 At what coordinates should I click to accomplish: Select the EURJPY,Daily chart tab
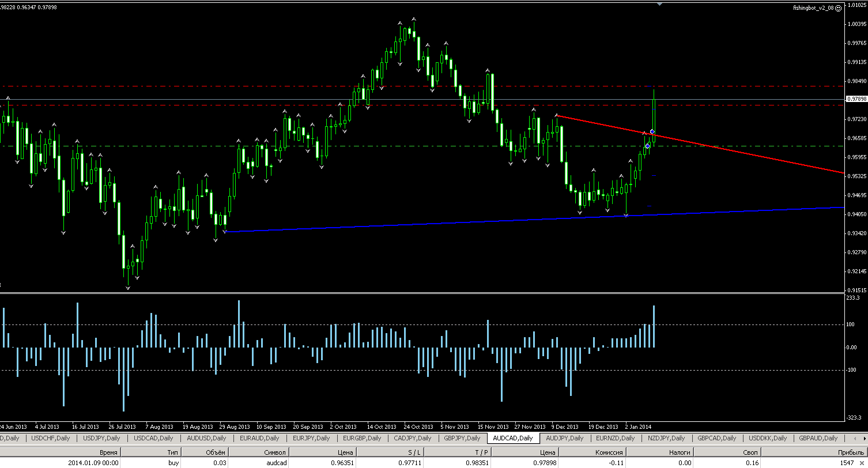(311, 439)
